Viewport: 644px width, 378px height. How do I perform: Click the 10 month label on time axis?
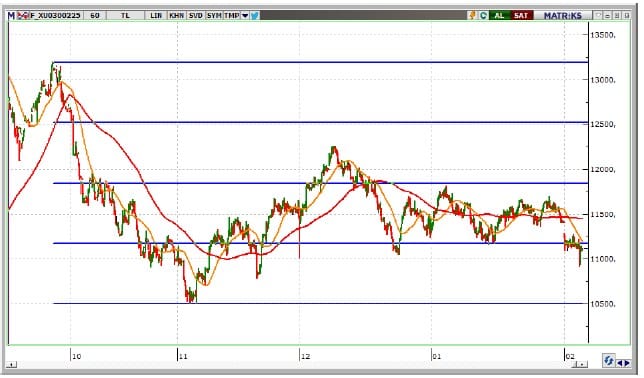[x=76, y=357]
